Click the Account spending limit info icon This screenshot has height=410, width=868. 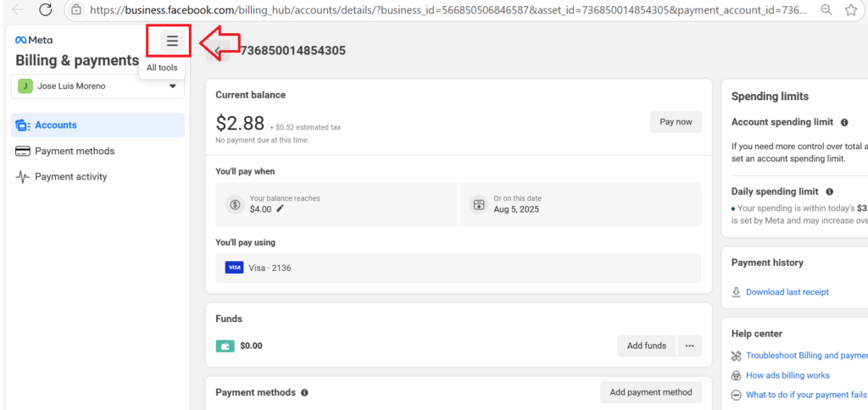844,123
